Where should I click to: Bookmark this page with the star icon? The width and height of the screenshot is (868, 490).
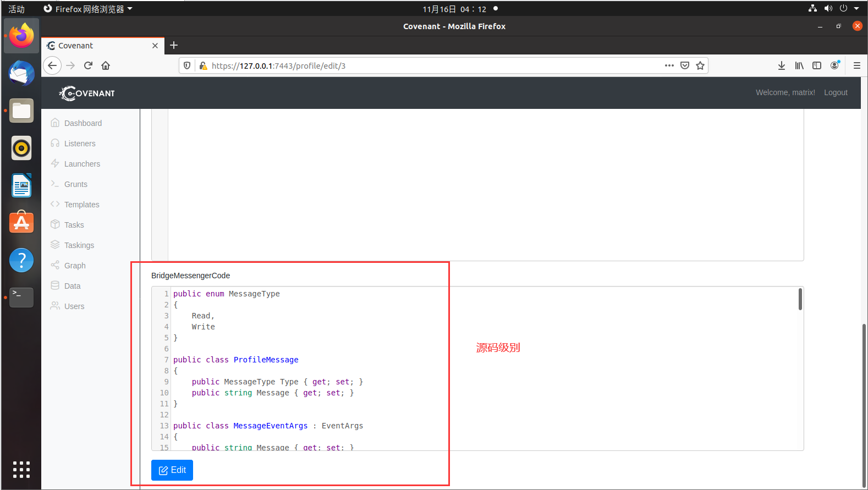click(700, 65)
